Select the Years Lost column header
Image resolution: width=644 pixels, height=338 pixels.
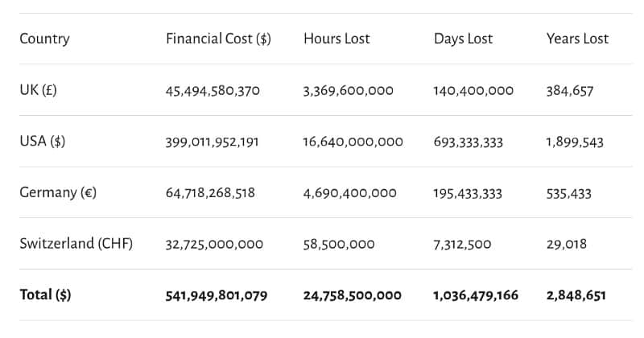[x=577, y=39]
